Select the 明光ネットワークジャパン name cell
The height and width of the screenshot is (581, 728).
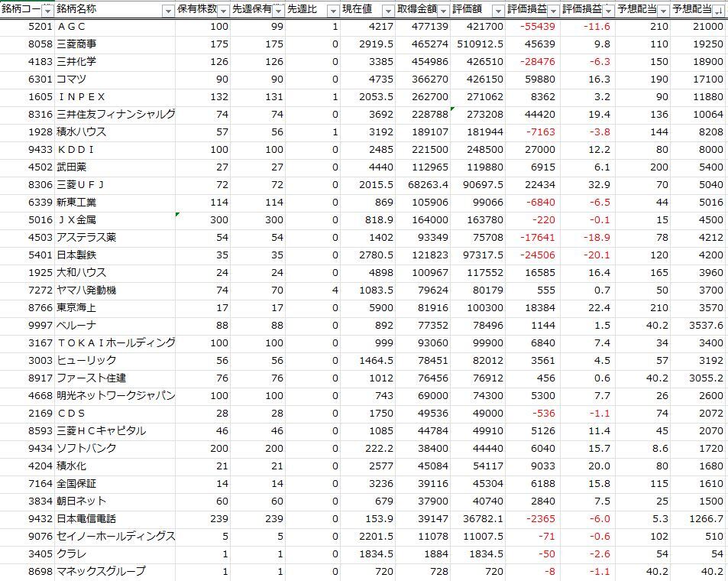(115, 396)
